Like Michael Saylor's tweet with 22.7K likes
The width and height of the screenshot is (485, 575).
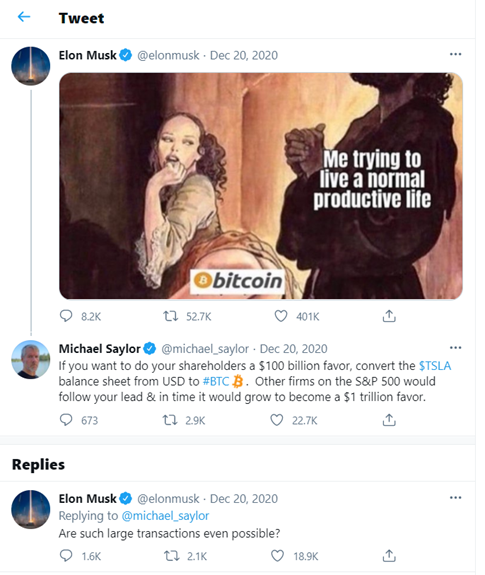click(277, 420)
